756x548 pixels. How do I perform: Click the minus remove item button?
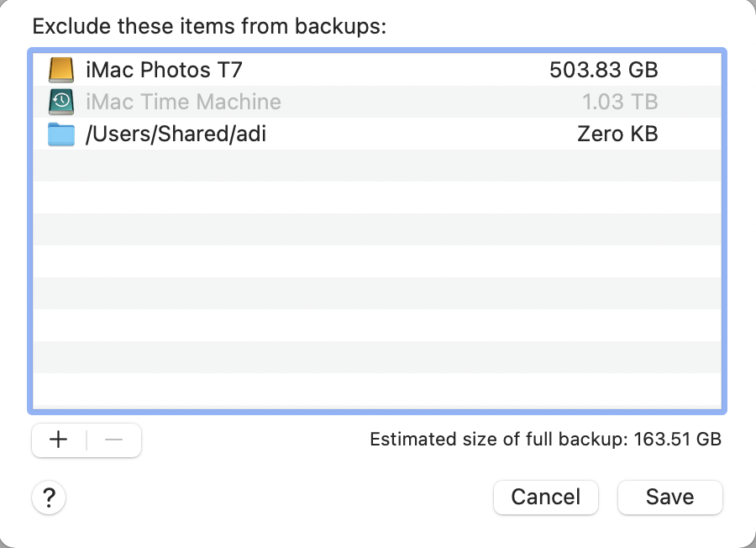[x=113, y=440]
